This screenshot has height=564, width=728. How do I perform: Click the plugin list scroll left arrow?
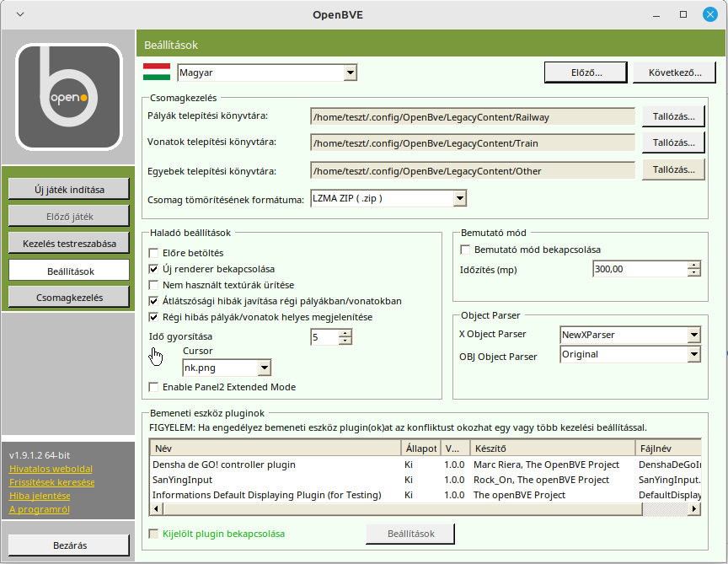pos(156,509)
